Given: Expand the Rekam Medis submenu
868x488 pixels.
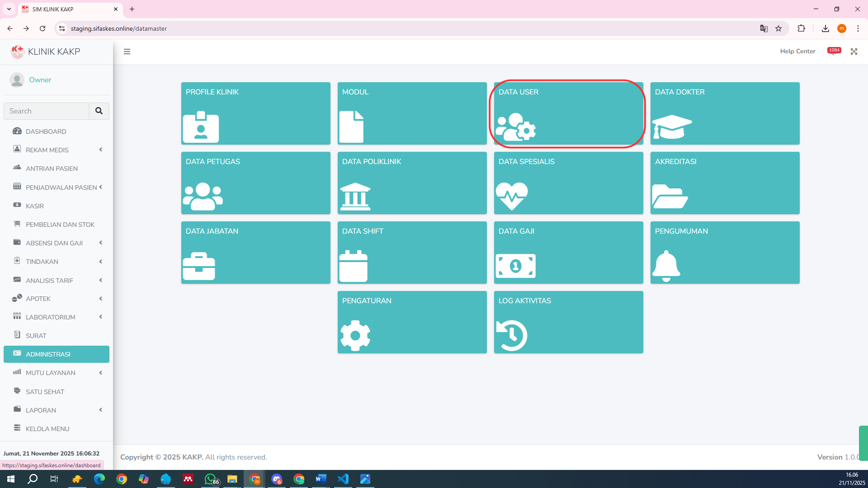Looking at the screenshot, I should 100,150.
